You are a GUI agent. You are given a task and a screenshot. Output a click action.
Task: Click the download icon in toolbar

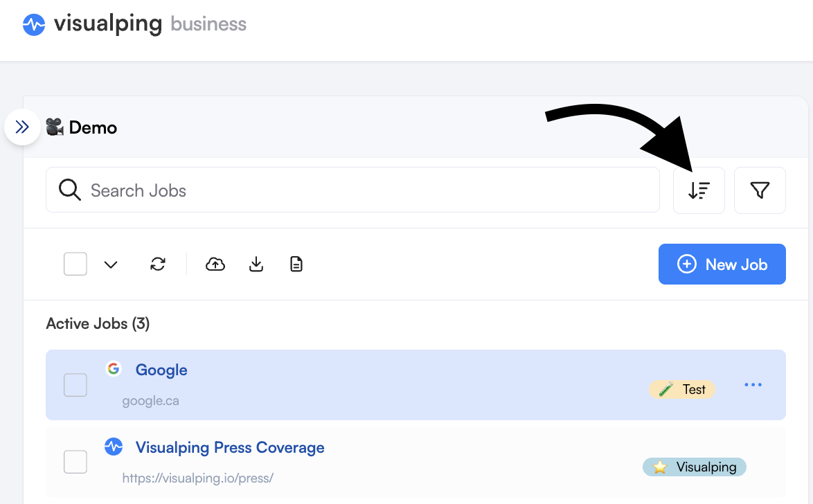256,264
